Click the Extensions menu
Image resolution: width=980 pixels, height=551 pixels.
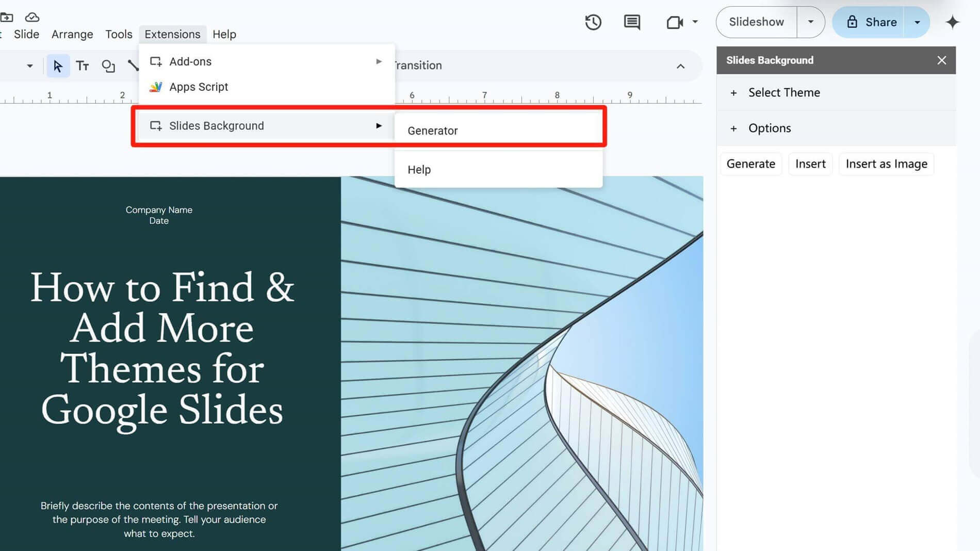point(172,34)
